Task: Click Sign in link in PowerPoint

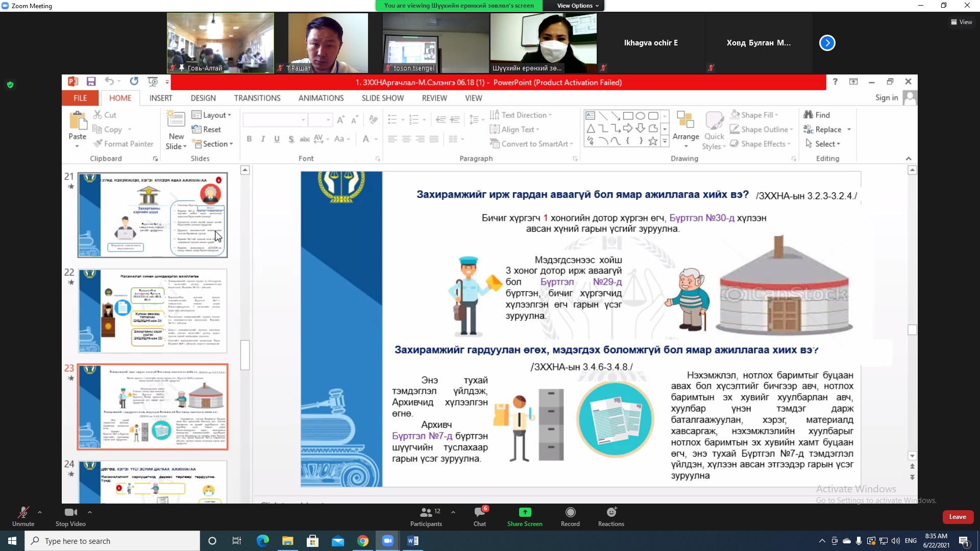Action: 887,97
